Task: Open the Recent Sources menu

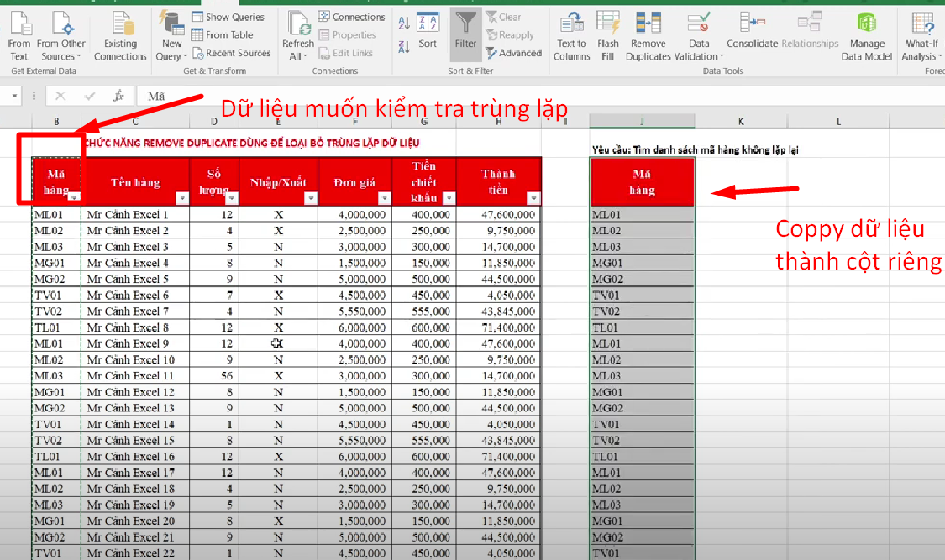Action: (231, 53)
